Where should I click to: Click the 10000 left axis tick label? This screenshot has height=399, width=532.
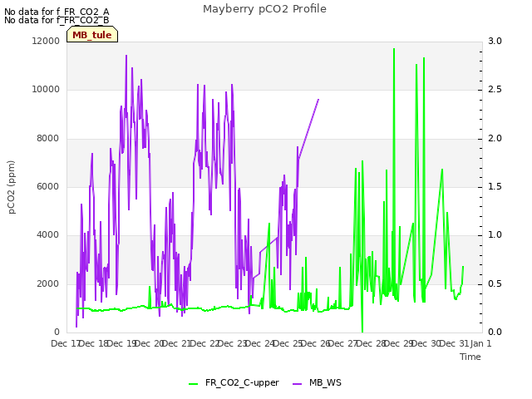click(x=46, y=90)
